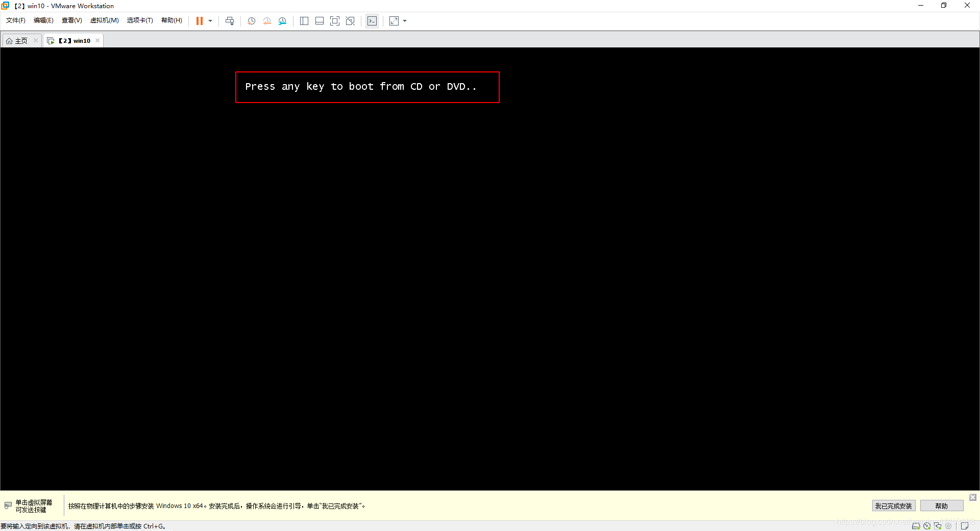Toggle the console view button
980x531 pixels.
pos(372,21)
